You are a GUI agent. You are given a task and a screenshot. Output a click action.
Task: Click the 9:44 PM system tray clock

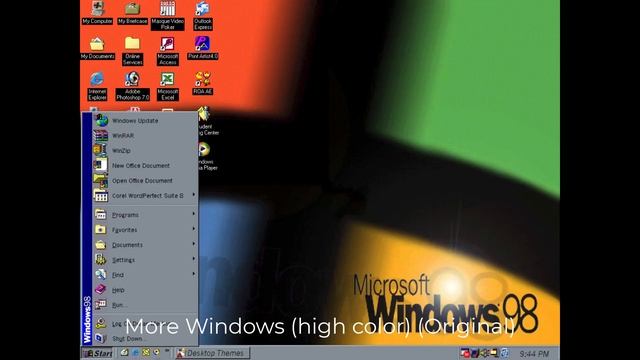click(534, 353)
